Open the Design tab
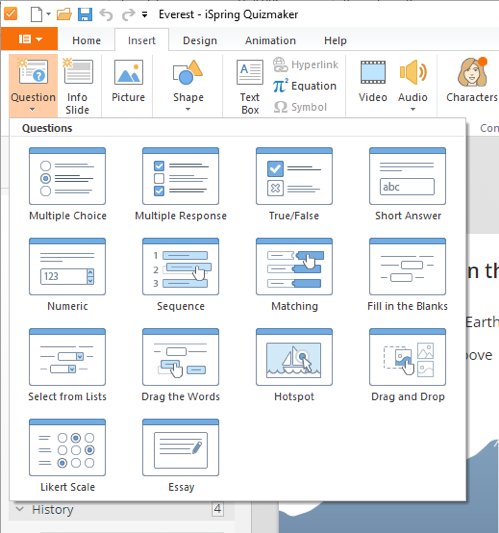This screenshot has height=533, width=499. point(200,40)
